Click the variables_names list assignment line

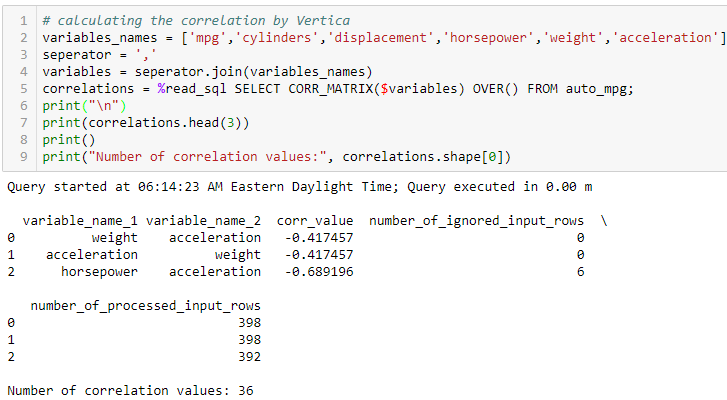click(x=380, y=38)
